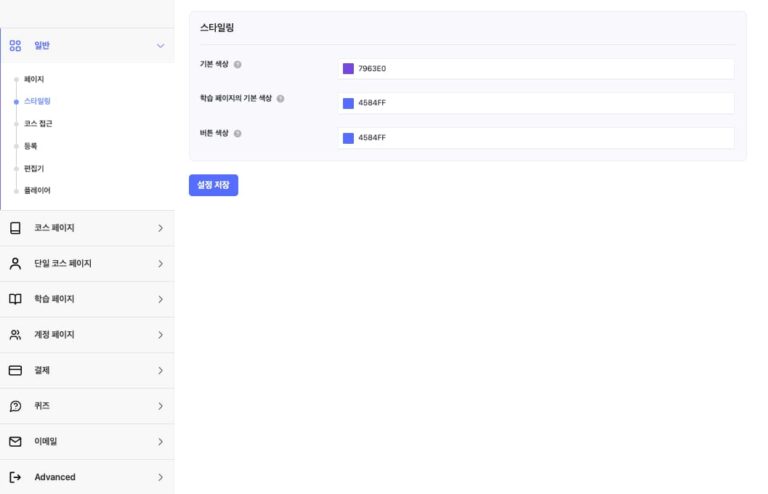Viewport: 768px width, 494px height.
Task: Select the 코스 접근 submenu item
Action: tap(38, 123)
